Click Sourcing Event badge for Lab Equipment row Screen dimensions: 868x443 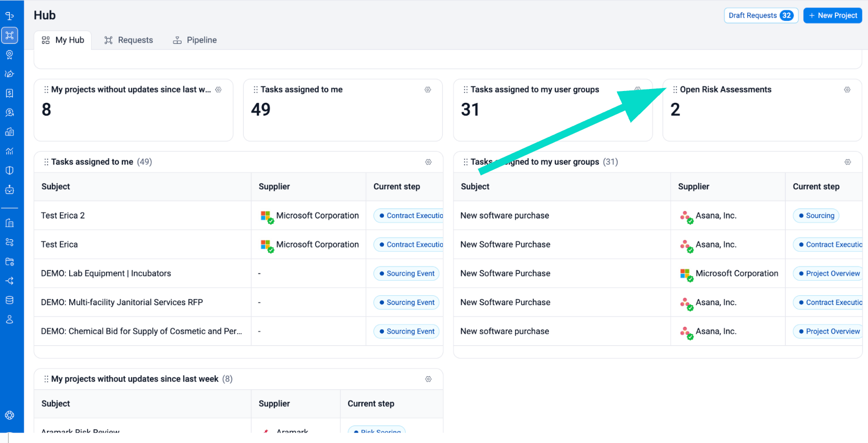click(406, 273)
